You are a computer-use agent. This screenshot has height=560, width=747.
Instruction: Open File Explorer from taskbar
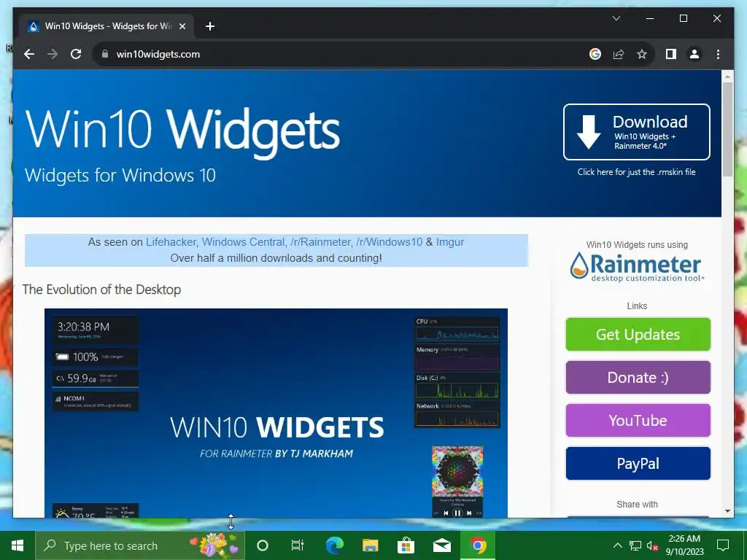pos(370,545)
